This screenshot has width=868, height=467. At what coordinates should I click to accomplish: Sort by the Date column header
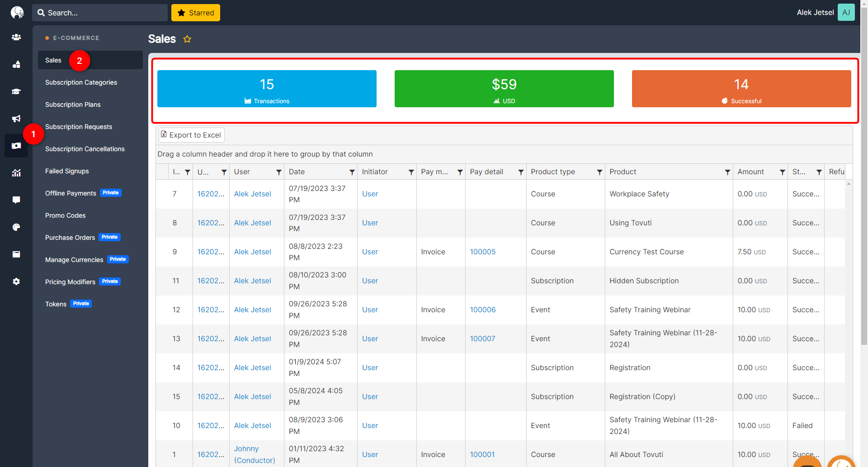tap(297, 172)
